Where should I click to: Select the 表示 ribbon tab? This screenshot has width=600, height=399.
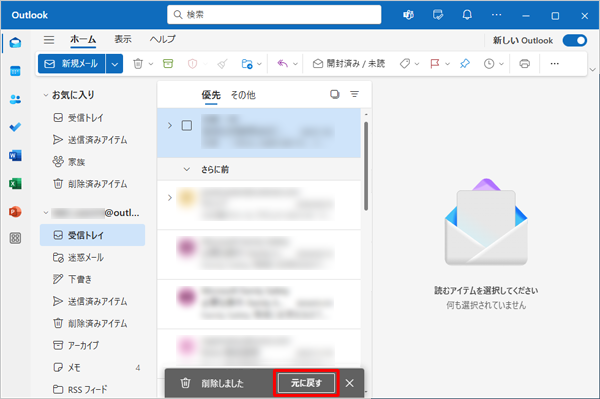point(123,39)
